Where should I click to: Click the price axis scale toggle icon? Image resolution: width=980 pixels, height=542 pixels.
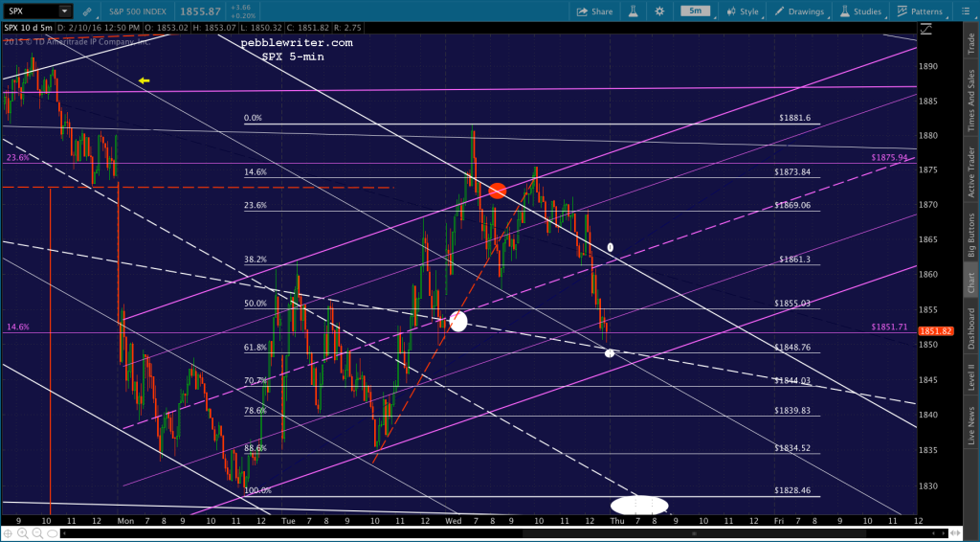(x=925, y=28)
